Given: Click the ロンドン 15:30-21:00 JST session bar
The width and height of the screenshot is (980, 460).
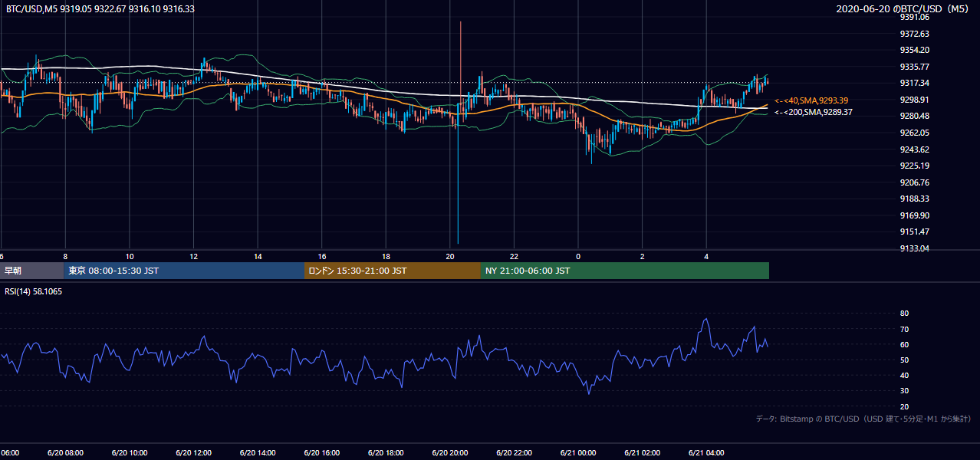Looking at the screenshot, I should coord(393,271).
